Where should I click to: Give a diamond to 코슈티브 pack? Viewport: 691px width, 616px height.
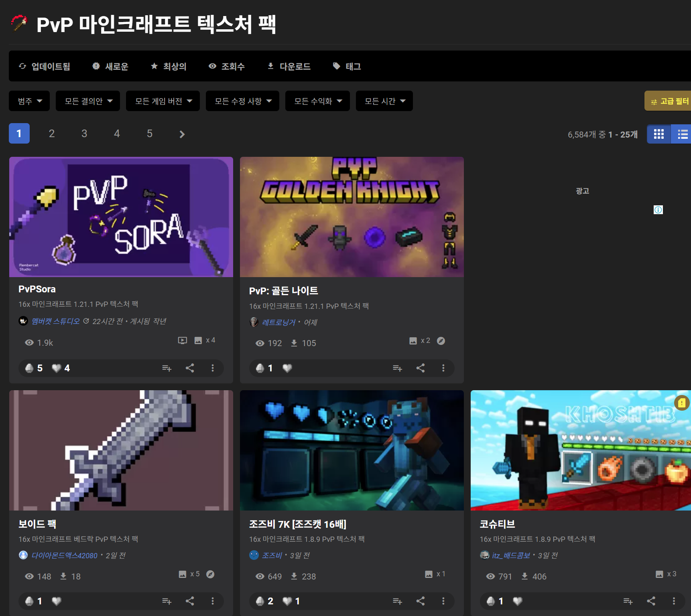pos(491,601)
